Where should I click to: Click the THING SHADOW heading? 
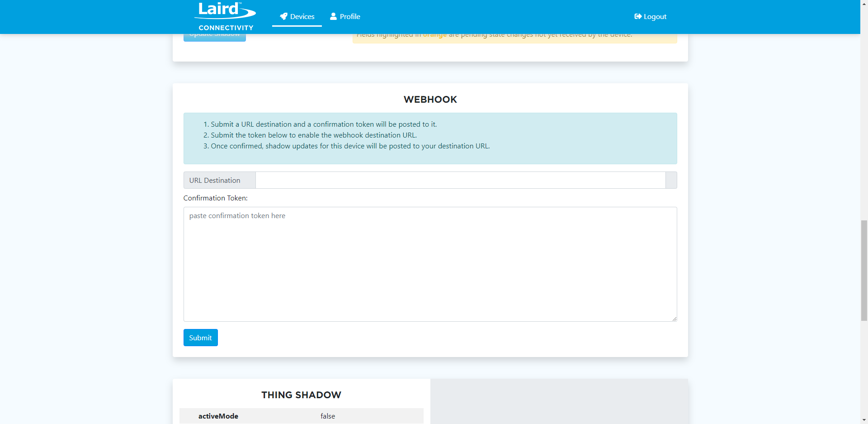[x=301, y=395]
